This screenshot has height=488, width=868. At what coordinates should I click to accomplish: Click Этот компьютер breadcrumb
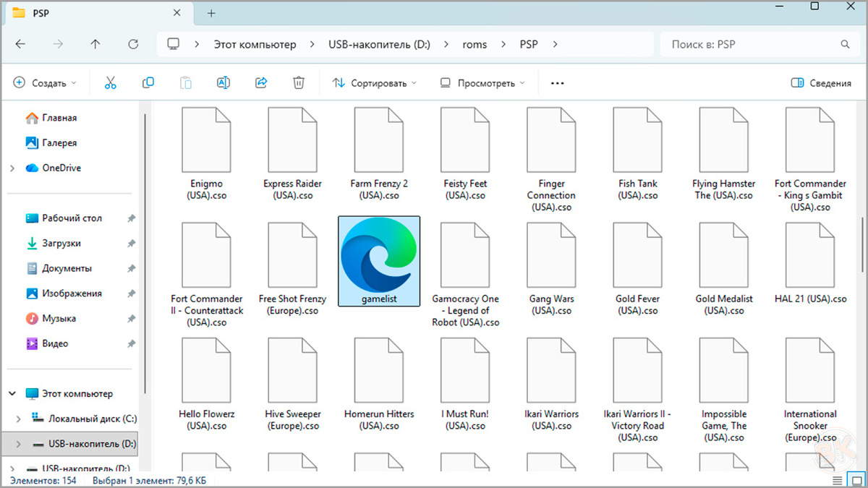tap(255, 44)
